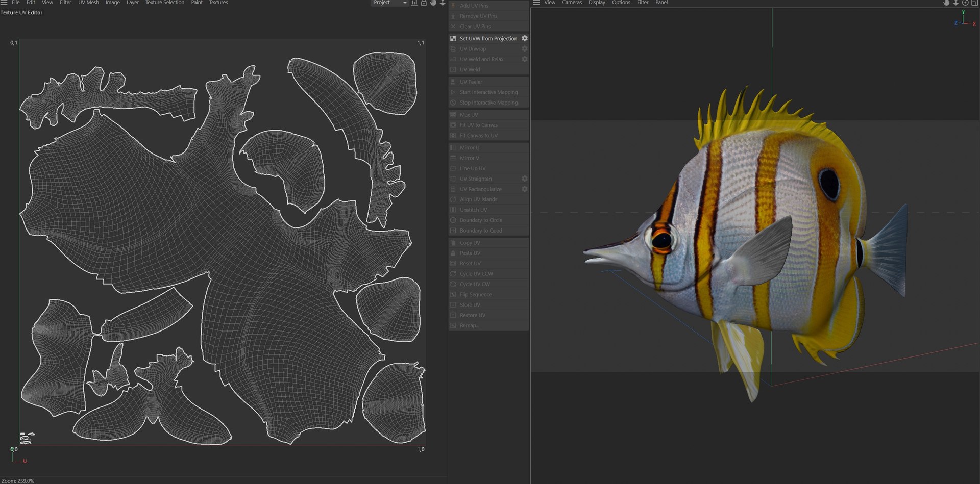Toggle the lock icon in UV editor header
The width and height of the screenshot is (980, 484).
(424, 3)
